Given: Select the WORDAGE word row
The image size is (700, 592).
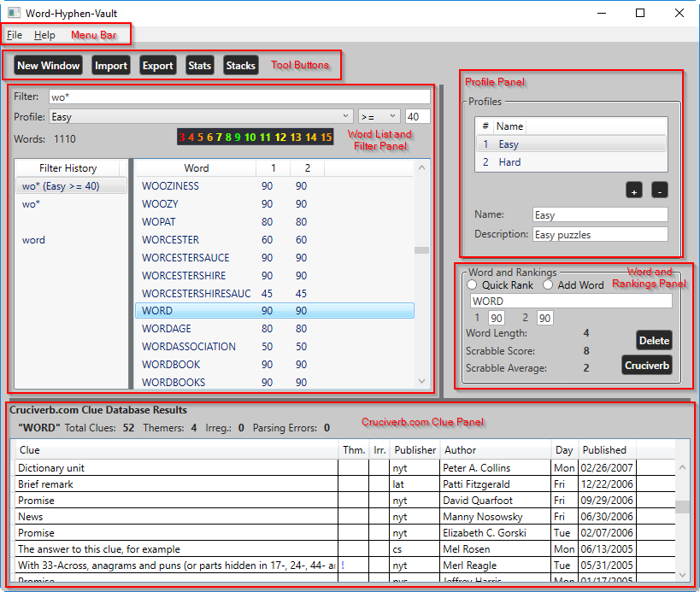Looking at the screenshot, I should point(274,329).
